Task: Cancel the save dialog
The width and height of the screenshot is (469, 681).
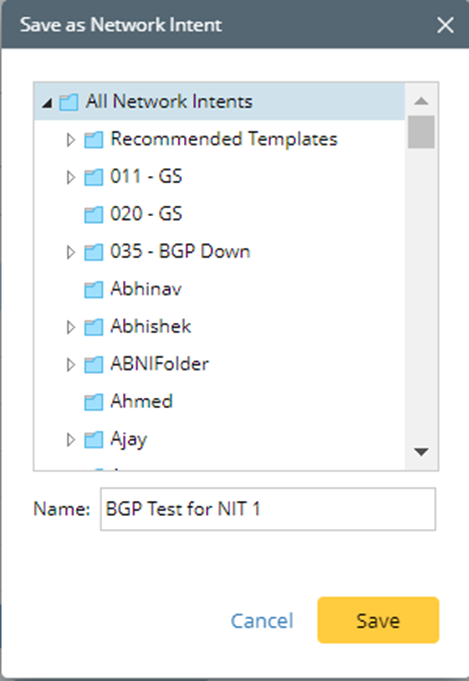Action: [x=262, y=621]
